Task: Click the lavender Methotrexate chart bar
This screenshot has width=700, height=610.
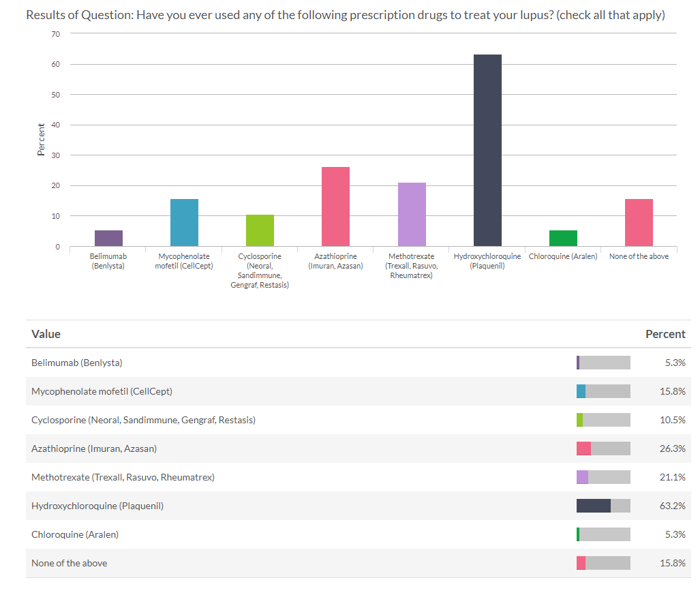Action: 412,214
